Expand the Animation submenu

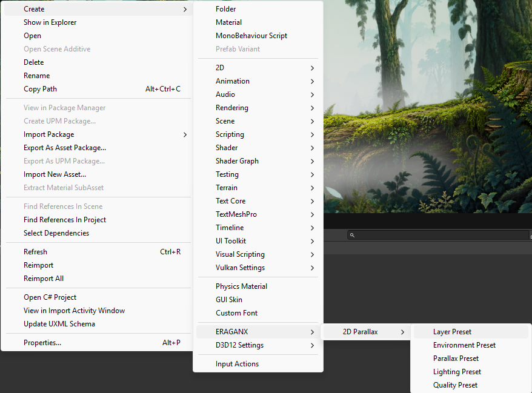[x=258, y=81]
